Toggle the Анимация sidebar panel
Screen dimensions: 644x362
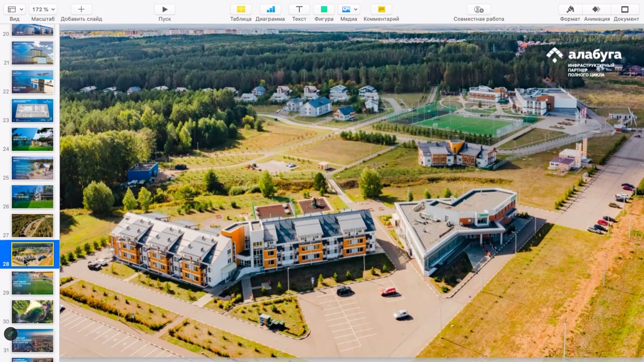tap(597, 9)
